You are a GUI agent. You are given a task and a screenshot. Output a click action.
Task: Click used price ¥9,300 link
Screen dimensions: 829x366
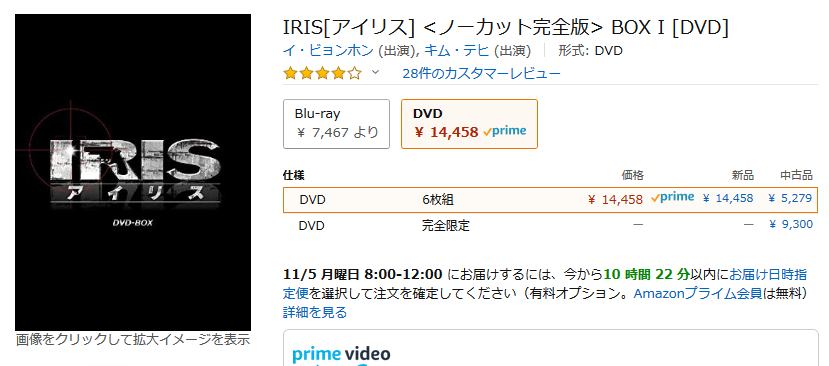point(791,225)
